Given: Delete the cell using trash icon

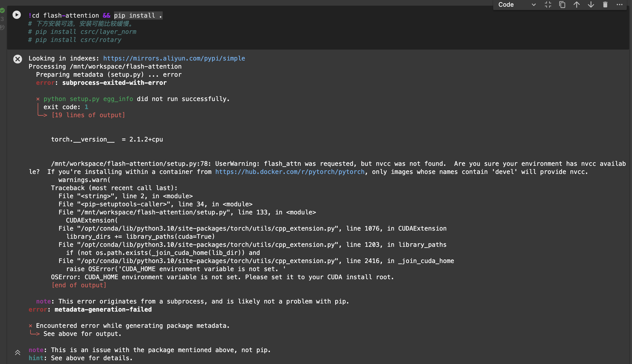Looking at the screenshot, I should [x=605, y=5].
